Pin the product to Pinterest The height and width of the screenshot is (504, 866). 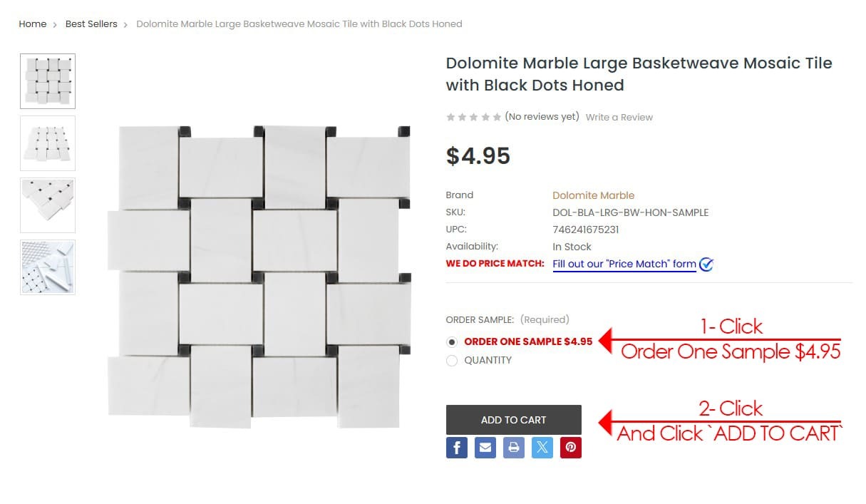571,448
